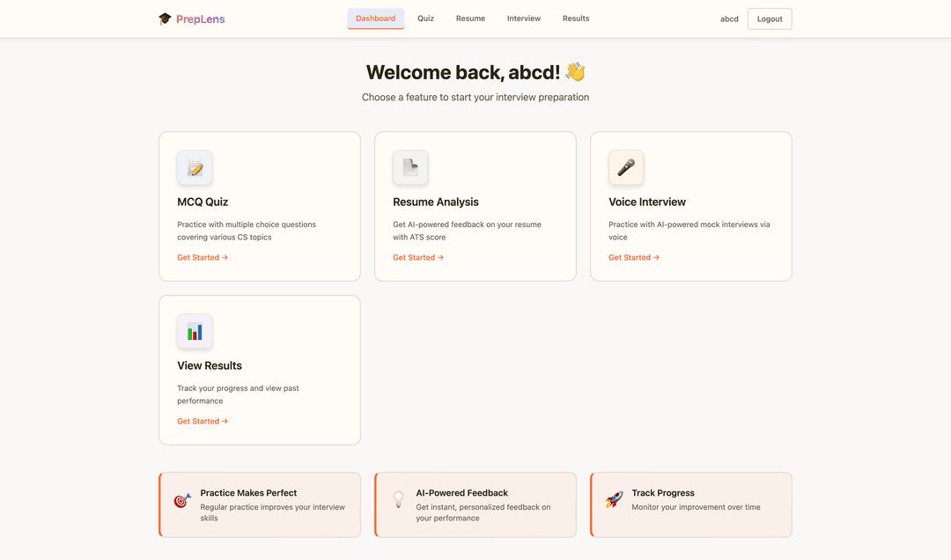Click the PrepLens brand name text
The height and width of the screenshot is (560, 951).
200,18
